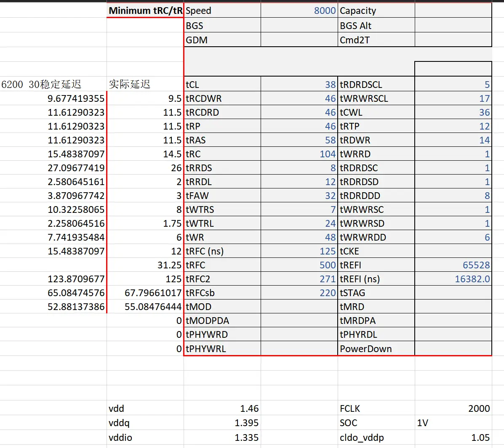Select the vddio value 1.335
Image resolution: width=504 pixels, height=448 pixels.
222,437
